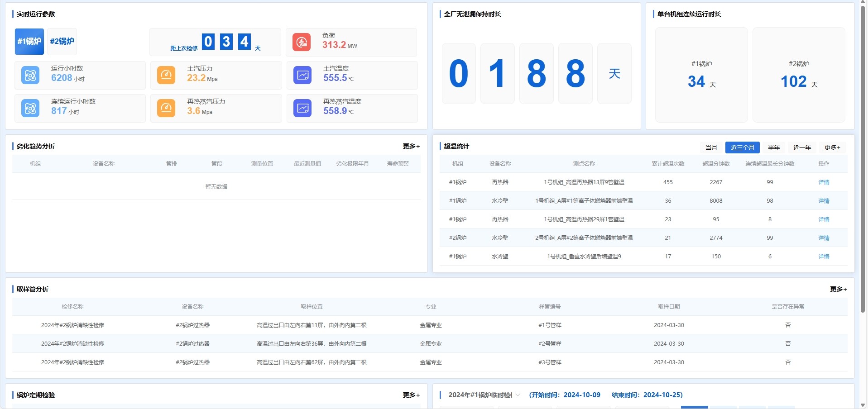This screenshot has height=409, width=868.
Task: Click the #2锅炉 102 天 runtime card
Action: pyautogui.click(x=799, y=75)
